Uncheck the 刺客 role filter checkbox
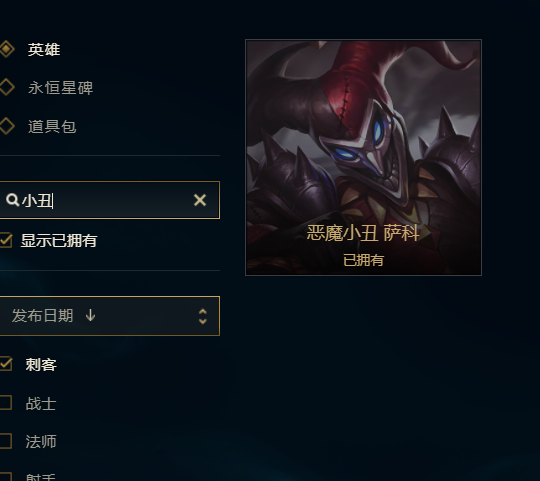The height and width of the screenshot is (481, 540). [6, 364]
